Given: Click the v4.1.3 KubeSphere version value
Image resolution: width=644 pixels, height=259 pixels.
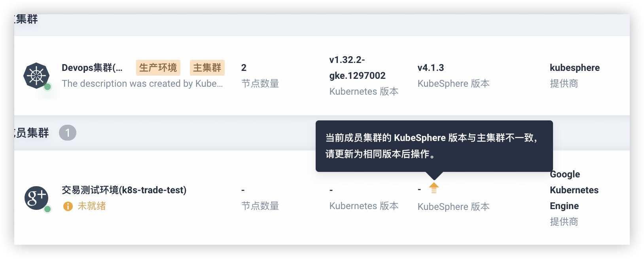Looking at the screenshot, I should pos(430,68).
